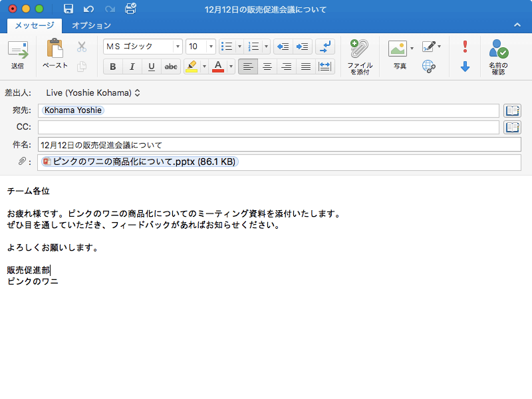532x399 pixels.
Task: Open the MS ゴシック font dropdown
Action: click(x=178, y=47)
